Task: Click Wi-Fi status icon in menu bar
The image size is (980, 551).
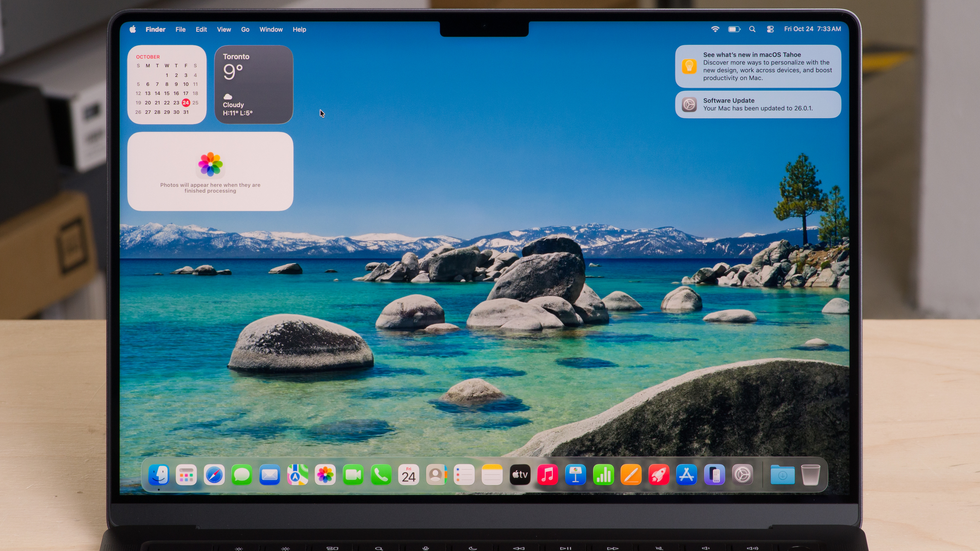Action: (x=715, y=29)
